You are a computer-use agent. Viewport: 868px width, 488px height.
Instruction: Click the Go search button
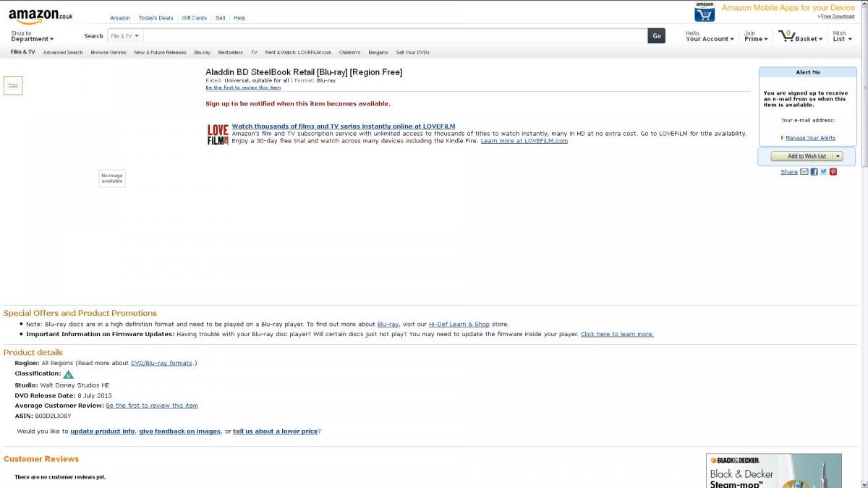[656, 35]
